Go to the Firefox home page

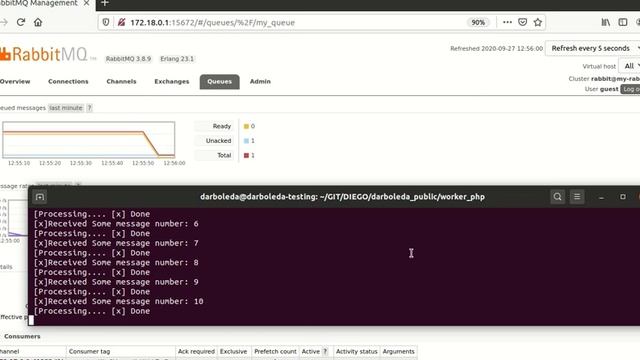pyautogui.click(x=38, y=22)
